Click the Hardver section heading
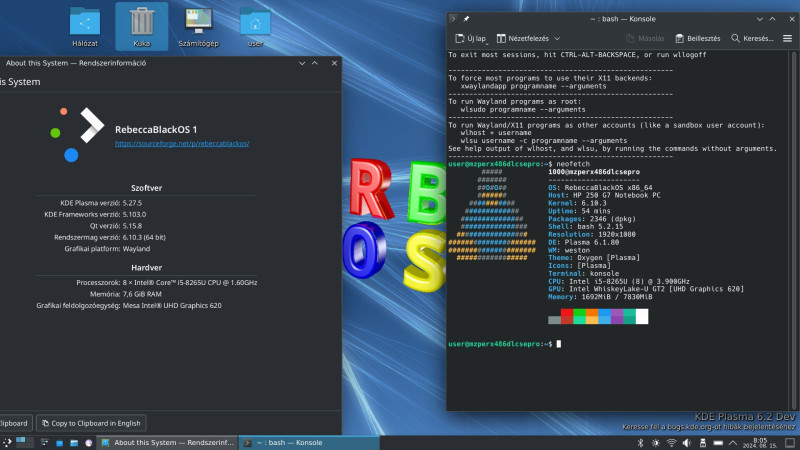 pyautogui.click(x=146, y=268)
